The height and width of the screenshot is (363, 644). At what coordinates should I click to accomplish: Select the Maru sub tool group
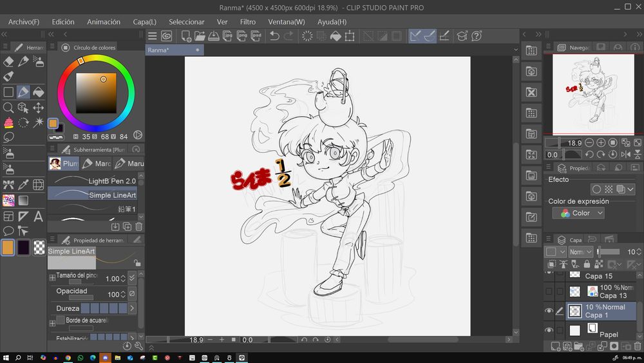coord(129,164)
